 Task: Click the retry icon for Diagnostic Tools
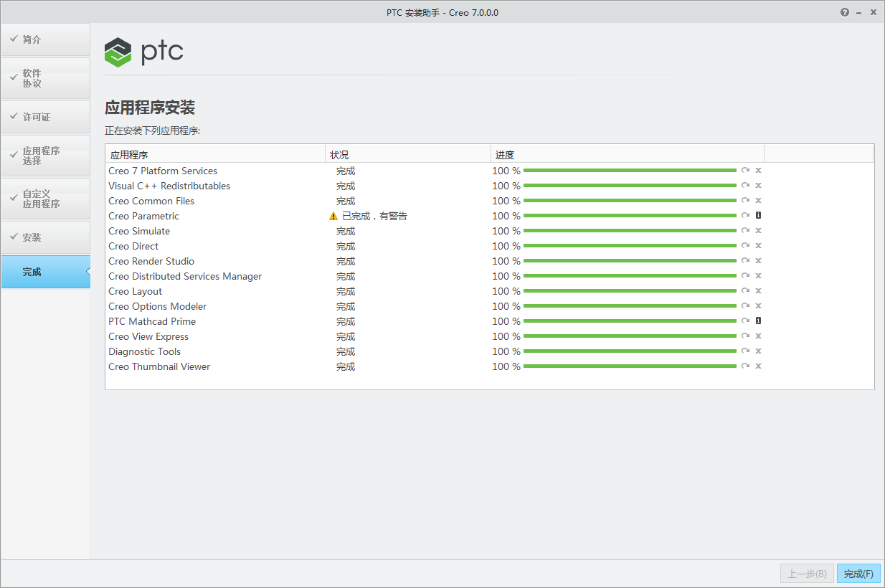(x=745, y=351)
